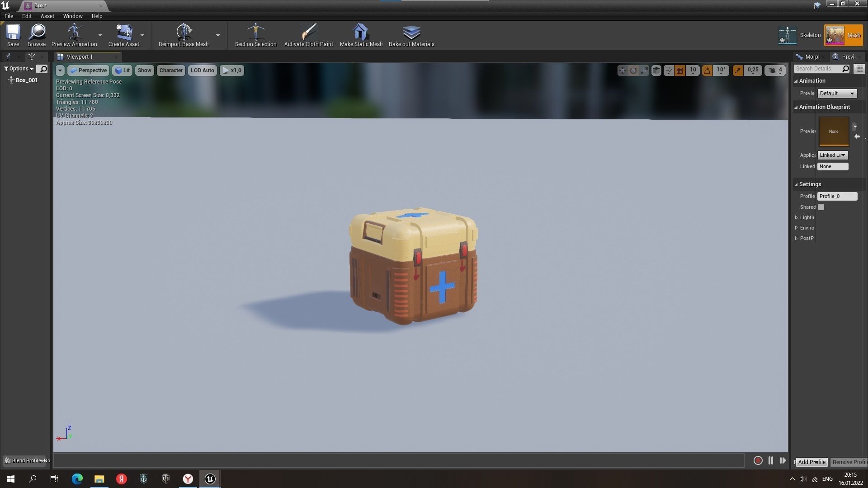Viewport: 868px width, 488px height.
Task: Click the surface snapping icon
Action: (x=668, y=70)
